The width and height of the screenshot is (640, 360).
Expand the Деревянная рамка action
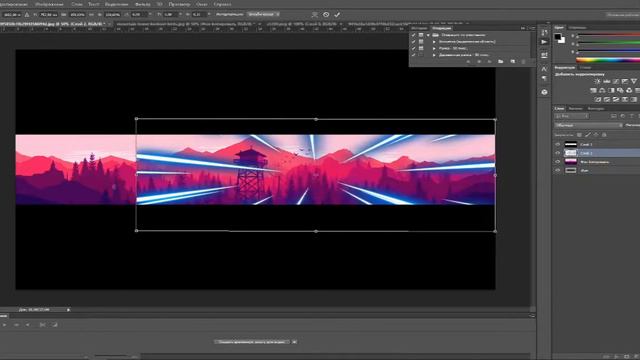point(434,55)
